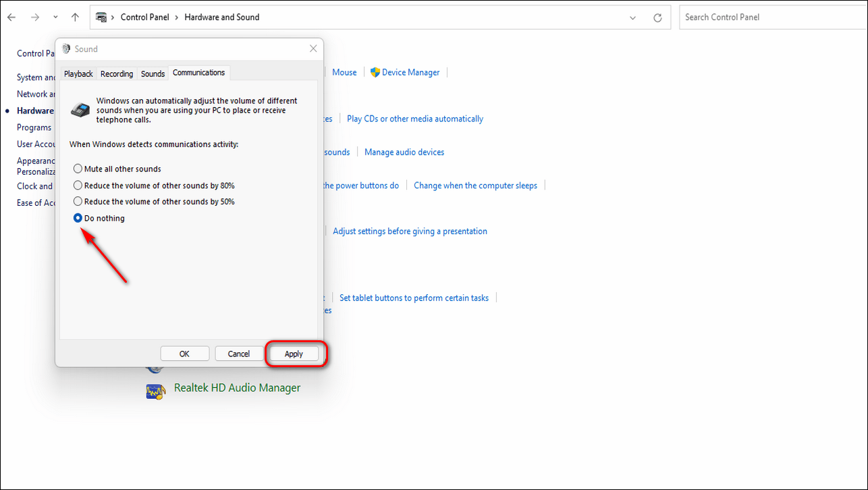The height and width of the screenshot is (490, 868).
Task: Click the Control Panel icon in address bar
Action: (102, 18)
